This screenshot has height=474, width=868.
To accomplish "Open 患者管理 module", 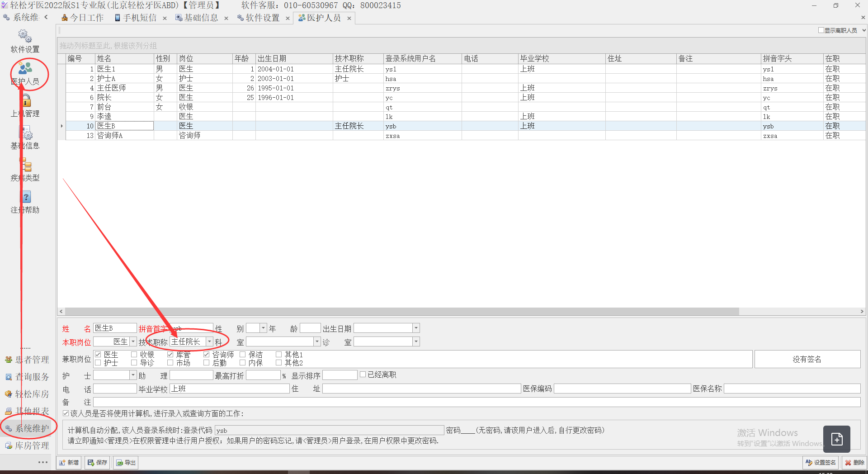I will (27, 360).
